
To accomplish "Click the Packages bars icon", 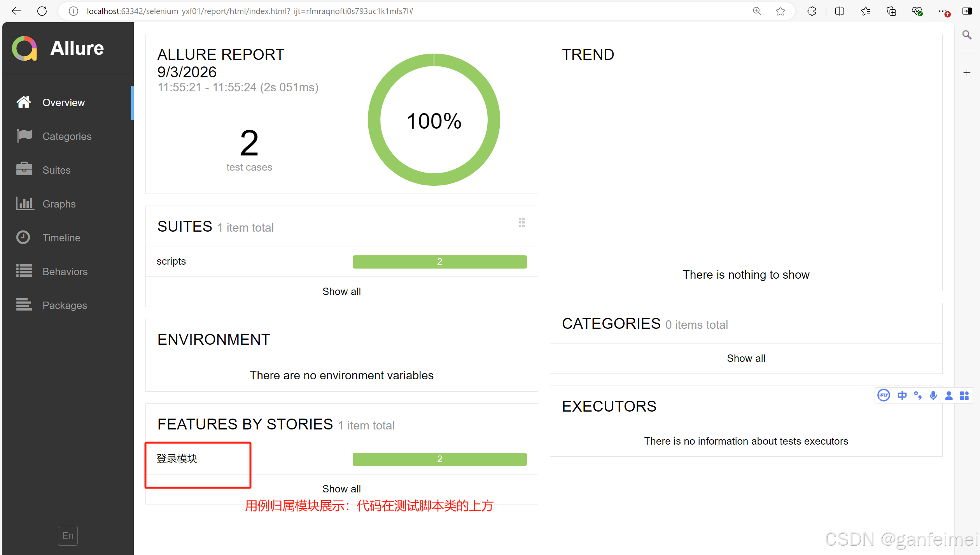I will (24, 305).
